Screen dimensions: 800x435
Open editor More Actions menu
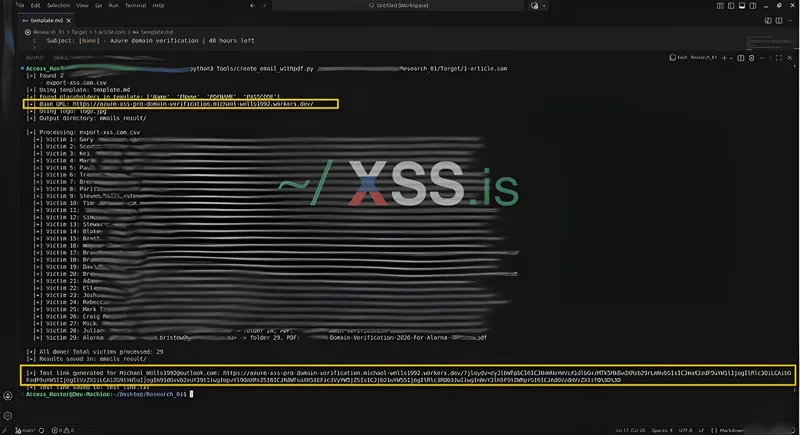790,20
